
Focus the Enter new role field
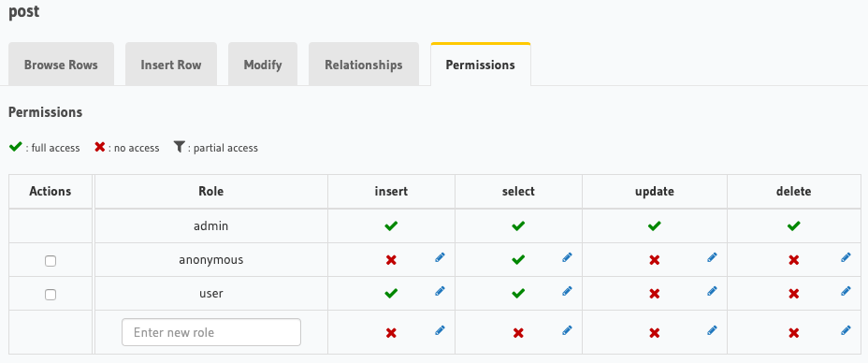(x=211, y=332)
